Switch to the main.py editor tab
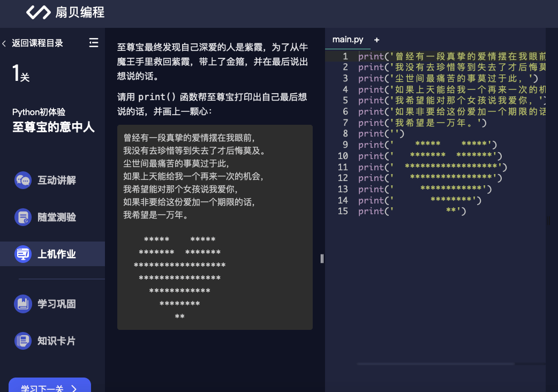This screenshot has height=392, width=558. tap(348, 39)
